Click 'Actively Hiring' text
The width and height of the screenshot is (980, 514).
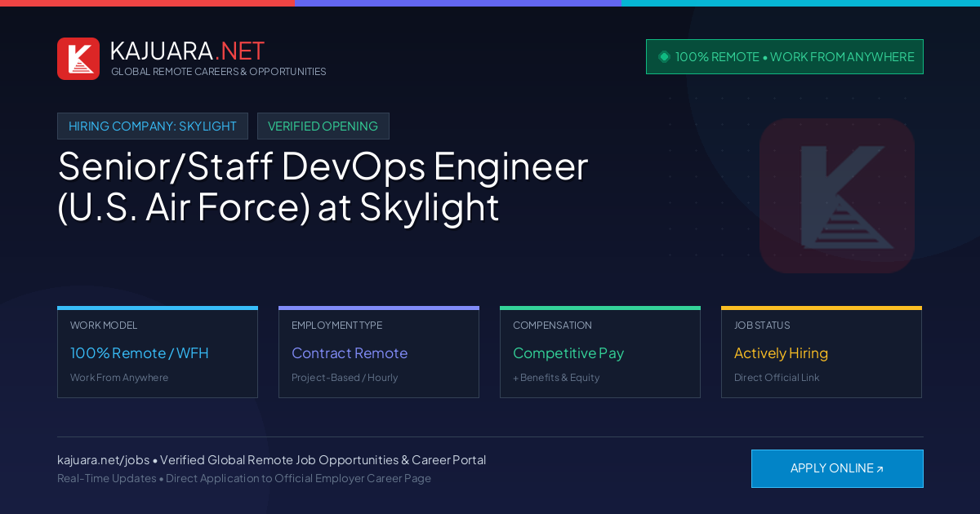tap(781, 353)
